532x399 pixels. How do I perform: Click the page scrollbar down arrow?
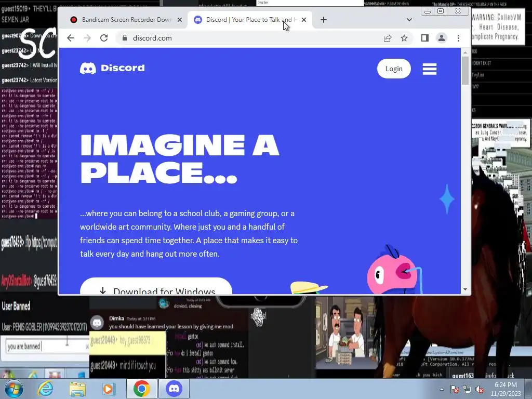pos(465,289)
